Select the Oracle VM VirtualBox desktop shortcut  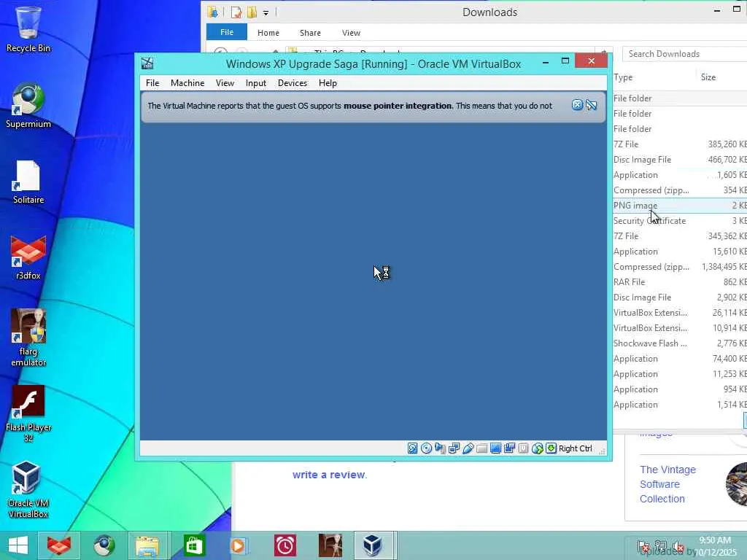28,489
